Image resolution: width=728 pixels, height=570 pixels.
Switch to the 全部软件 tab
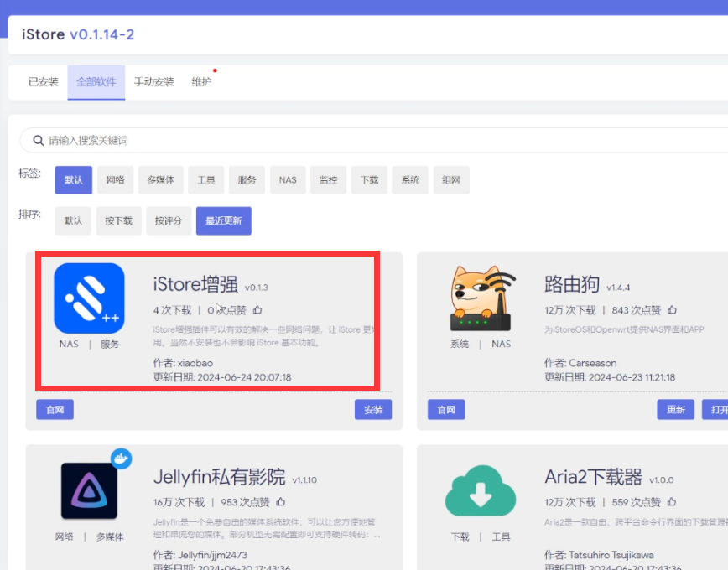(x=96, y=82)
